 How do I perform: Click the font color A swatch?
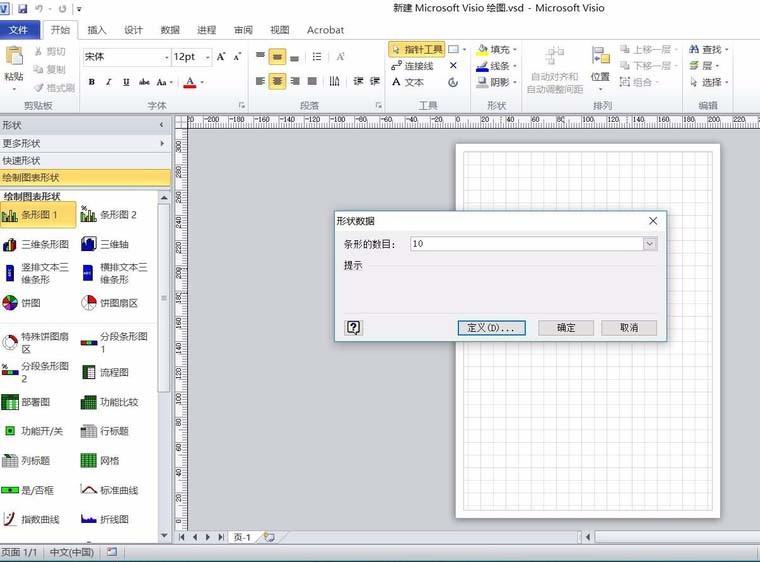tap(190, 82)
